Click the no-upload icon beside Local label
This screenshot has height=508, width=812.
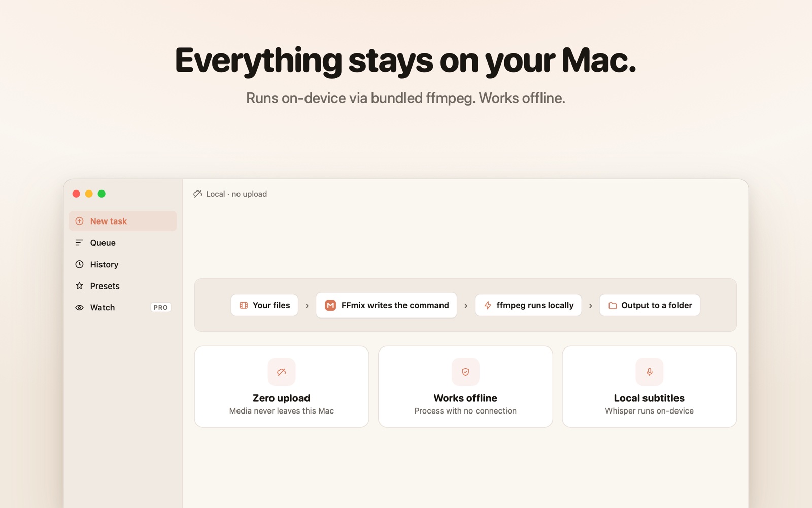198,194
